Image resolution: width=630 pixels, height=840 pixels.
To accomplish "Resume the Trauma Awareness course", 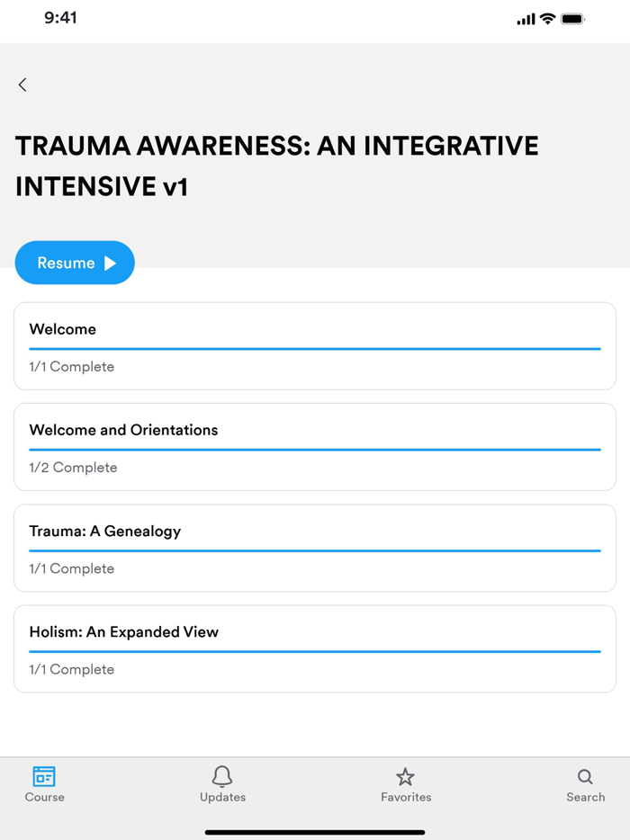I will [75, 262].
